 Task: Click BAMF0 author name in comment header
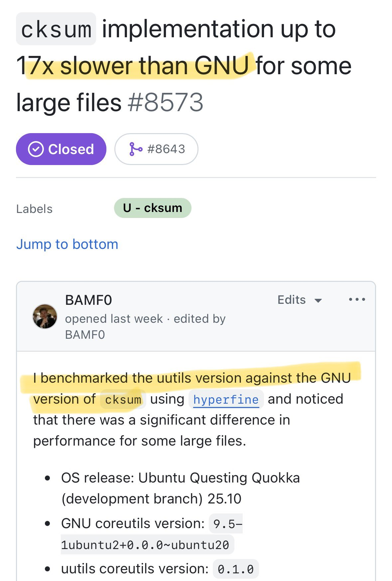[88, 300]
